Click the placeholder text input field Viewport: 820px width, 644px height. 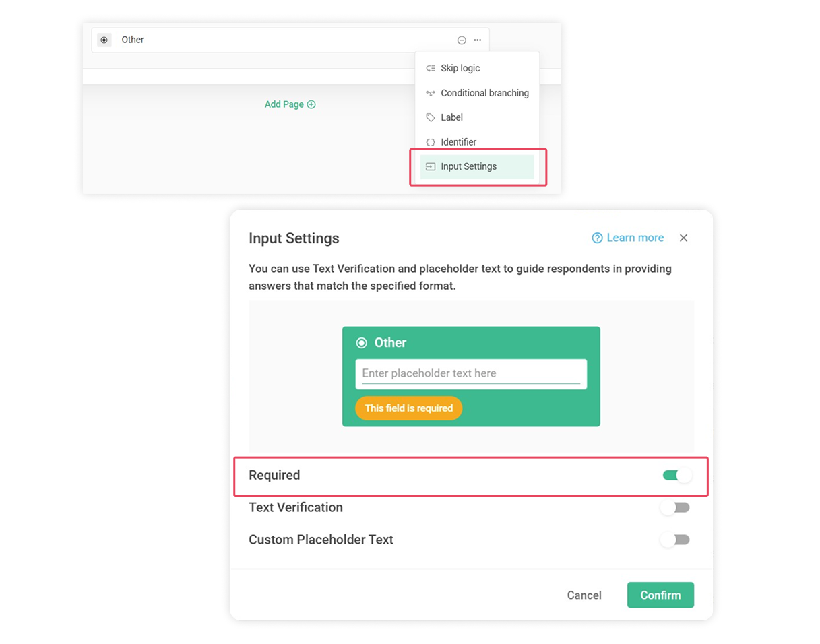471,374
